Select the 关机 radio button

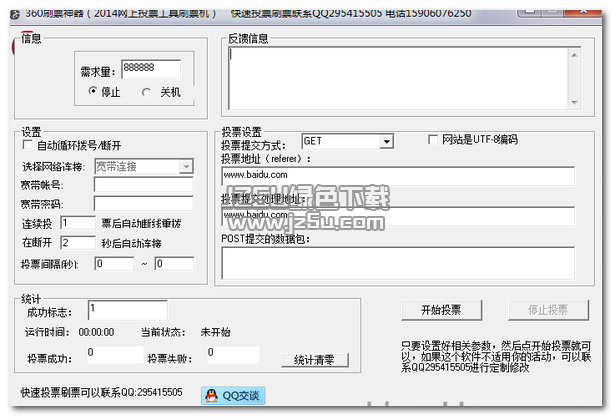coord(146,92)
